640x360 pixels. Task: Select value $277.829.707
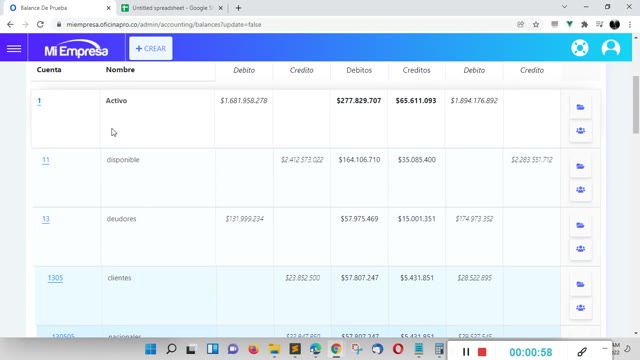click(x=359, y=101)
